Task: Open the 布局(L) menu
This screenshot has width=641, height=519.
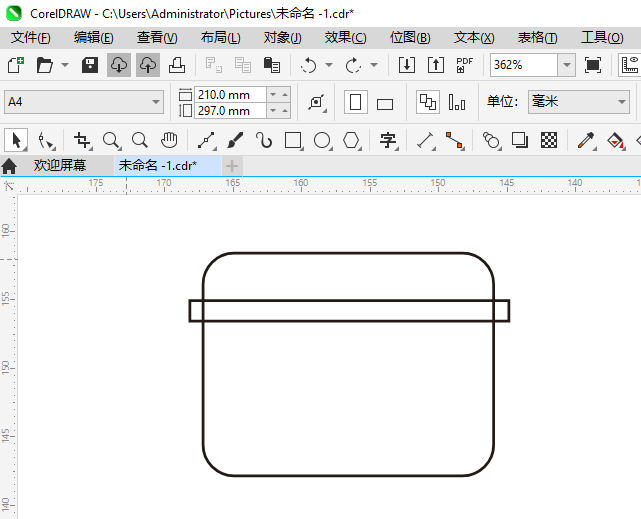Action: point(220,38)
